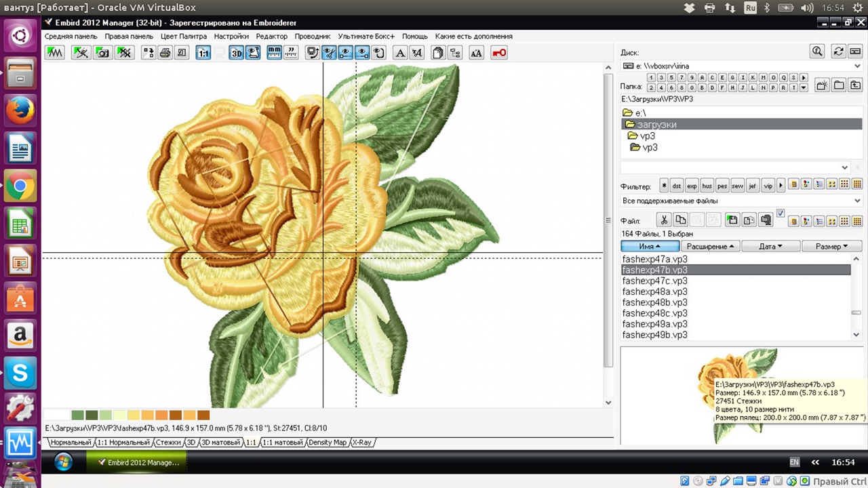Toggle the checkbox in the Файл row
Viewport: 868px width, 488px height.
(781, 213)
